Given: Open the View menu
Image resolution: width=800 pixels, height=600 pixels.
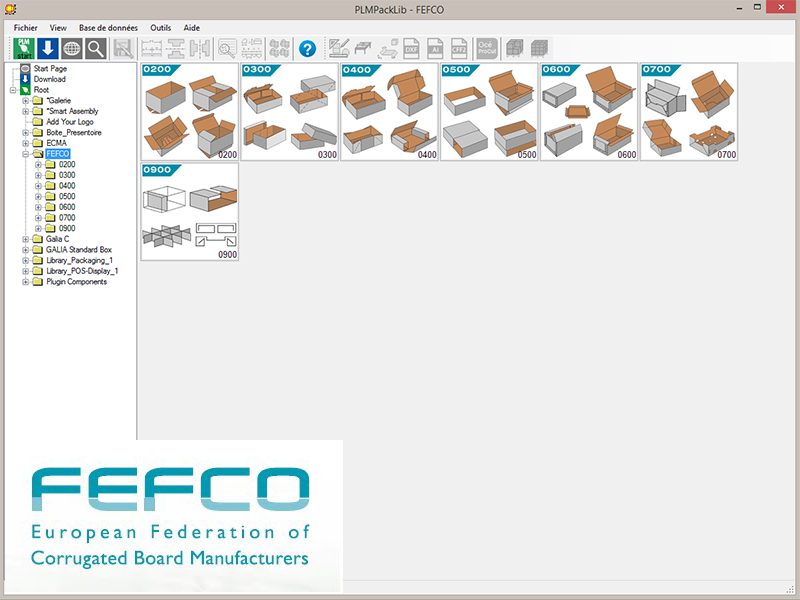Looking at the screenshot, I should point(58,28).
